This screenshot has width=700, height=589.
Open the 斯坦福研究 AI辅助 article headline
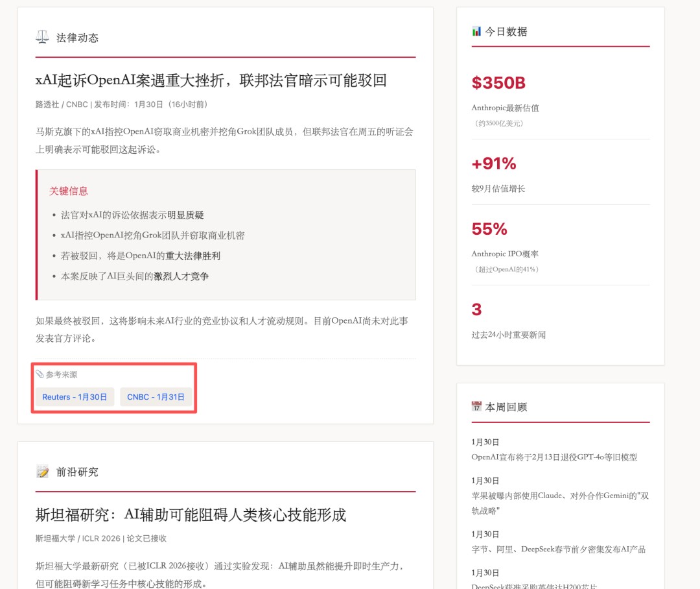(x=191, y=515)
